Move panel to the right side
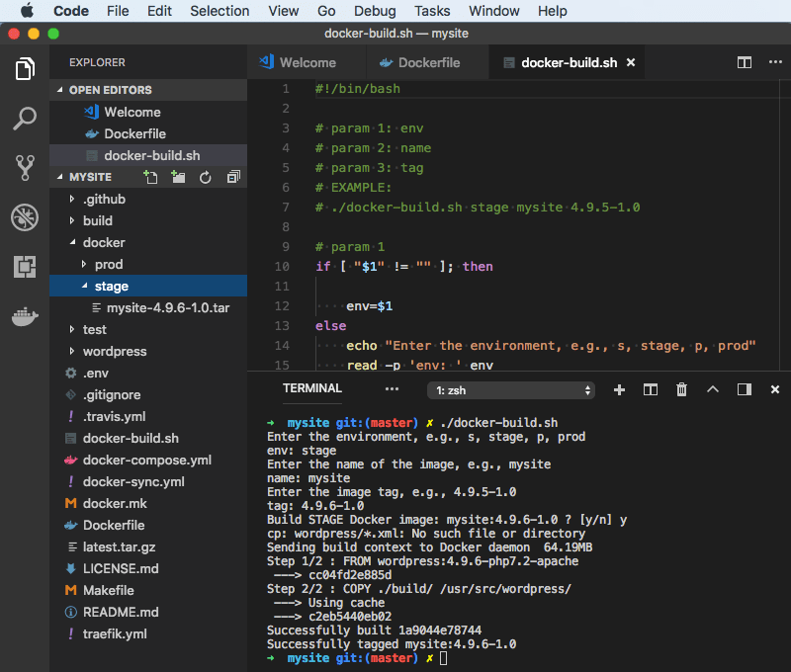This screenshot has width=791, height=672. pos(745,389)
